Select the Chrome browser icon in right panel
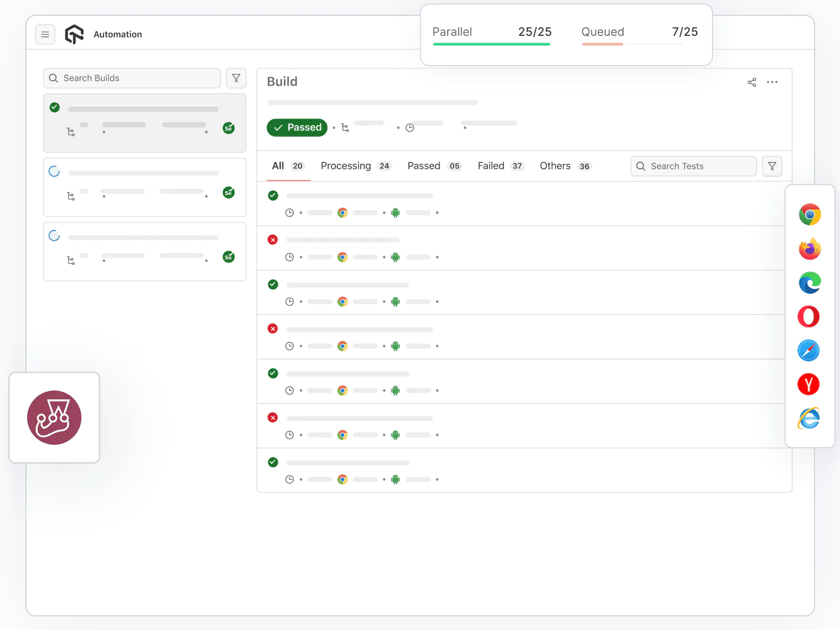 [809, 215]
